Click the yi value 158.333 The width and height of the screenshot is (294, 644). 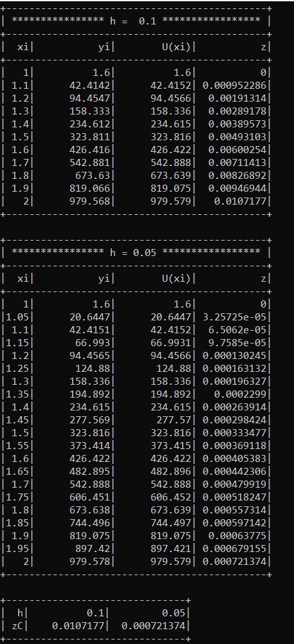point(89,111)
